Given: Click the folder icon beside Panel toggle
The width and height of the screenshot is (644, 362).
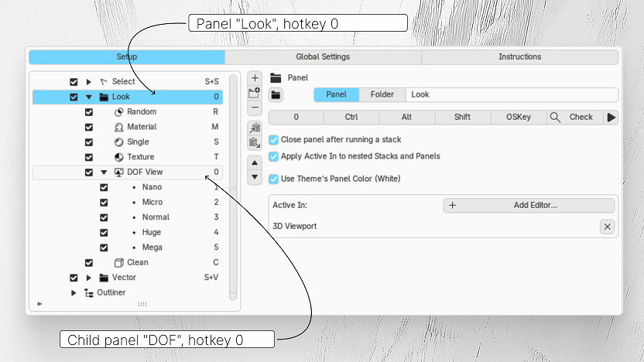Looking at the screenshot, I should click(276, 95).
